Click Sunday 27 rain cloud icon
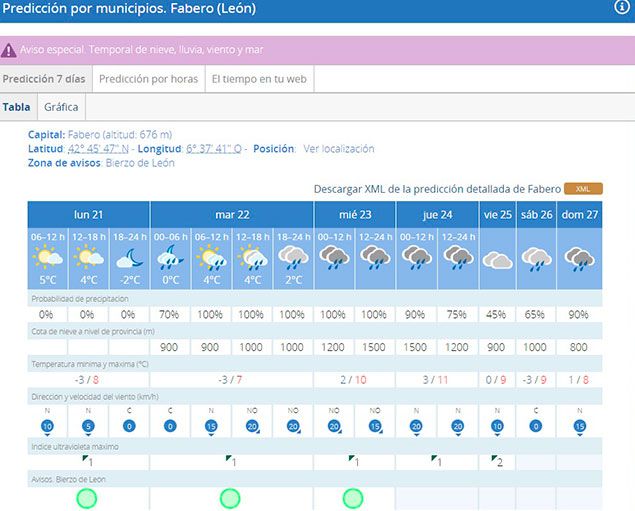Screen dimensions: 635x511 pyautogui.click(x=579, y=259)
